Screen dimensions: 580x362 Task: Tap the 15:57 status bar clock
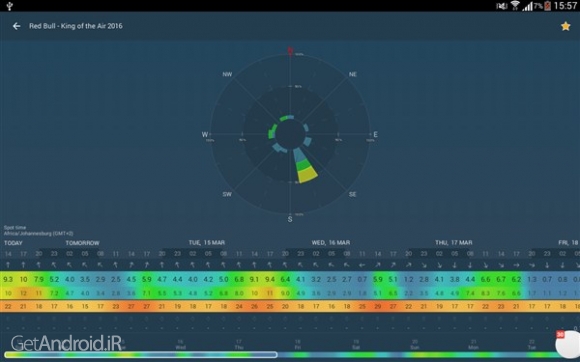pyautogui.click(x=566, y=6)
